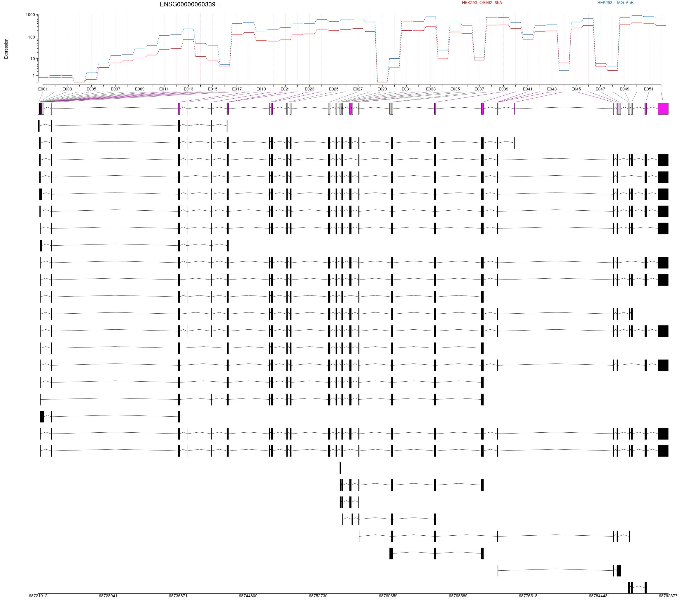Click exon label E009
This screenshot has height=601, width=700.
[140, 89]
